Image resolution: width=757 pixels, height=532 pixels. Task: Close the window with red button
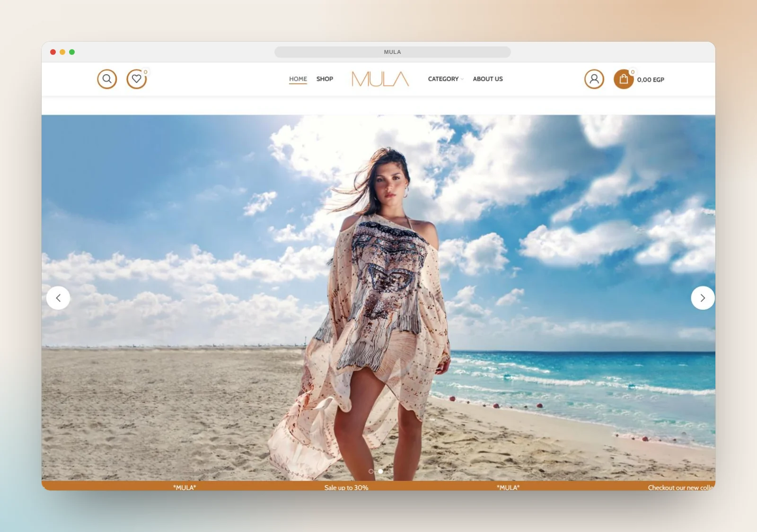pyautogui.click(x=53, y=52)
